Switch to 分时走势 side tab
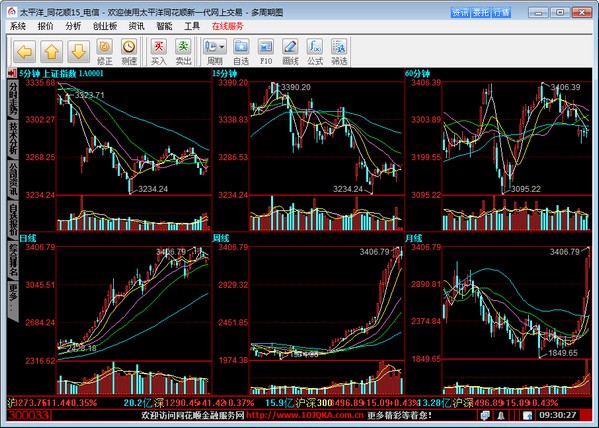 click(13, 99)
